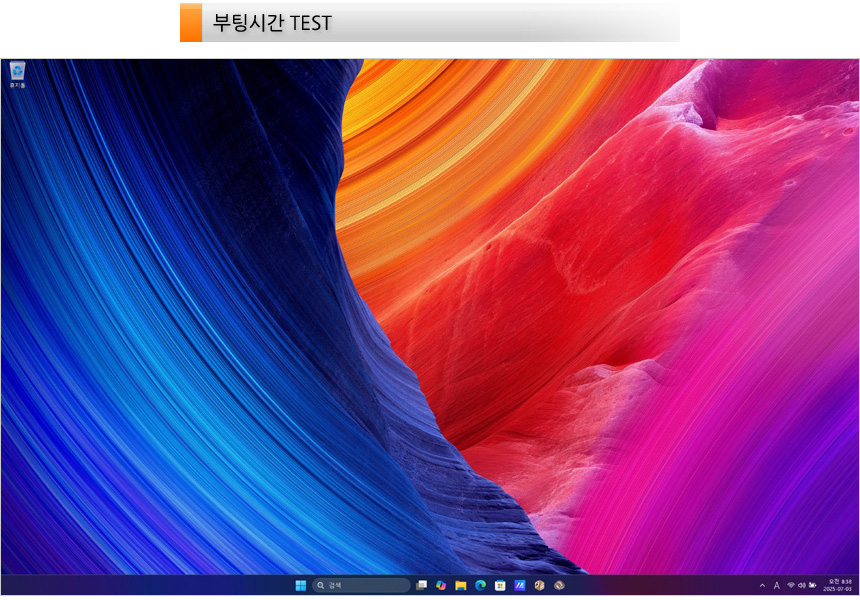Open the Windows Start menu

point(300,585)
